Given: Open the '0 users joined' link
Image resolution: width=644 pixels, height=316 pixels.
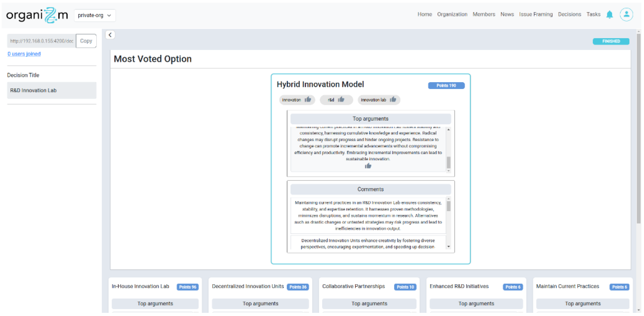Looking at the screenshot, I should pos(24,54).
